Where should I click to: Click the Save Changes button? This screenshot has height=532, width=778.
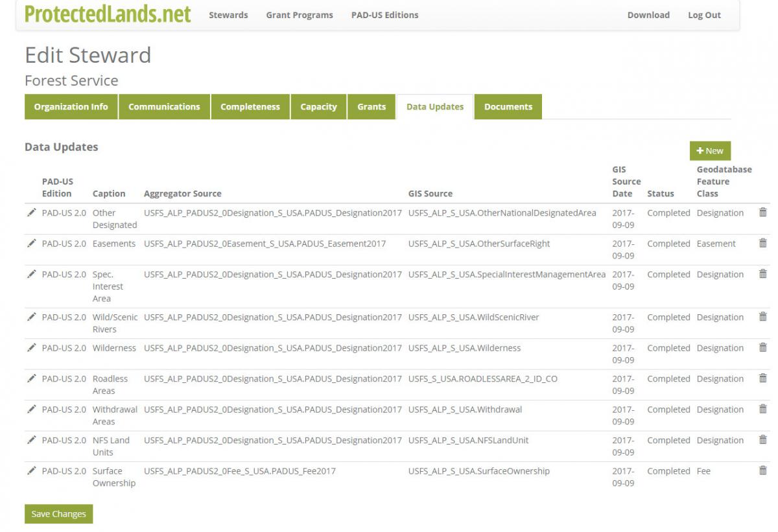tap(59, 514)
